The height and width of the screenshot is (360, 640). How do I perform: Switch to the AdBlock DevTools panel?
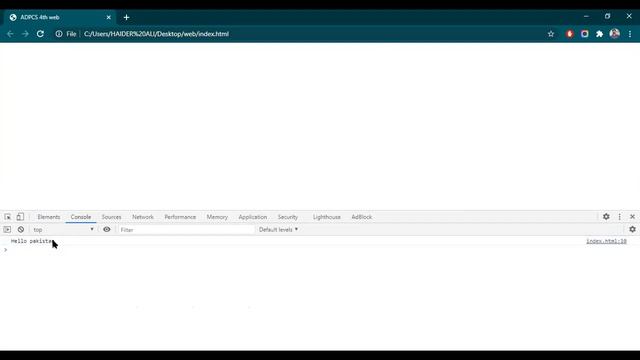click(362, 217)
